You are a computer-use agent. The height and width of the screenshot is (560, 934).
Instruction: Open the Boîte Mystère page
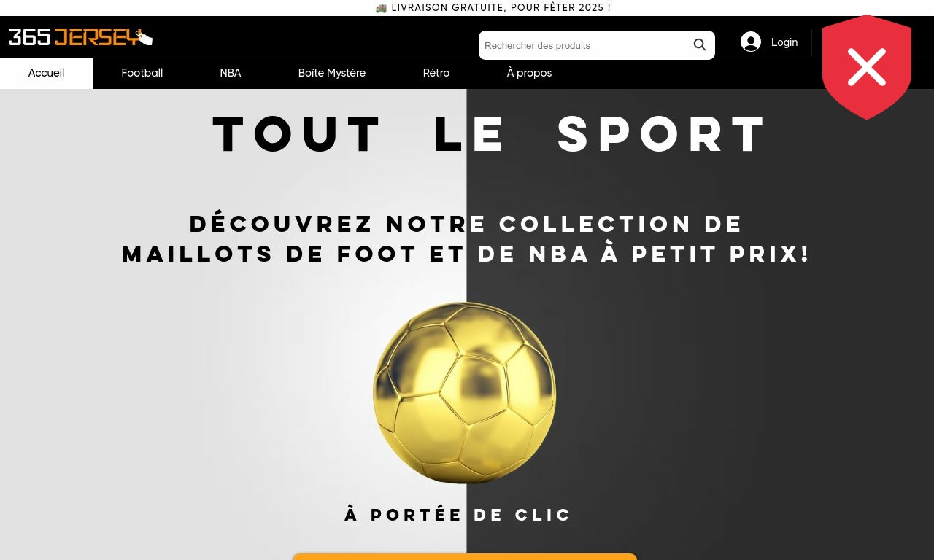(332, 74)
